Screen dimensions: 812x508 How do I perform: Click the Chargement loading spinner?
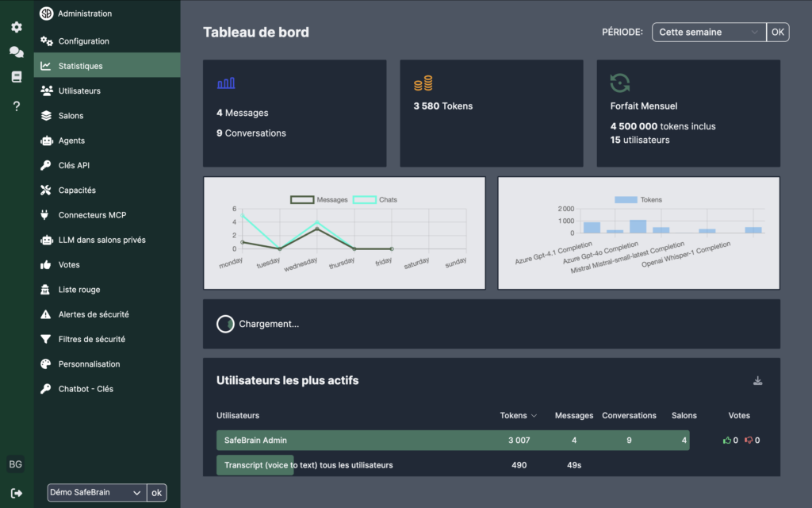coord(225,324)
